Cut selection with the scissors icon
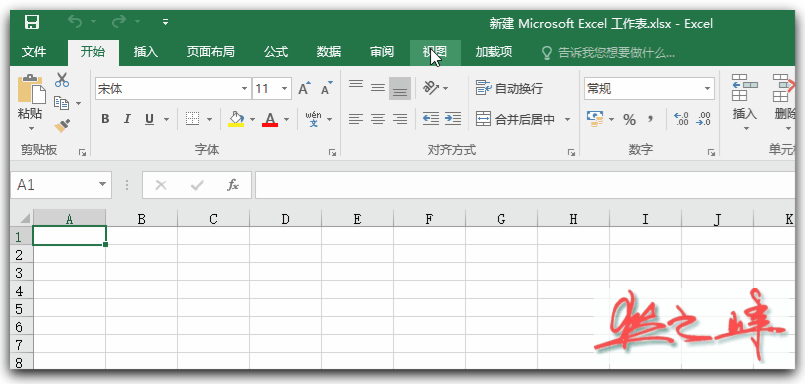The image size is (805, 384). tap(62, 80)
